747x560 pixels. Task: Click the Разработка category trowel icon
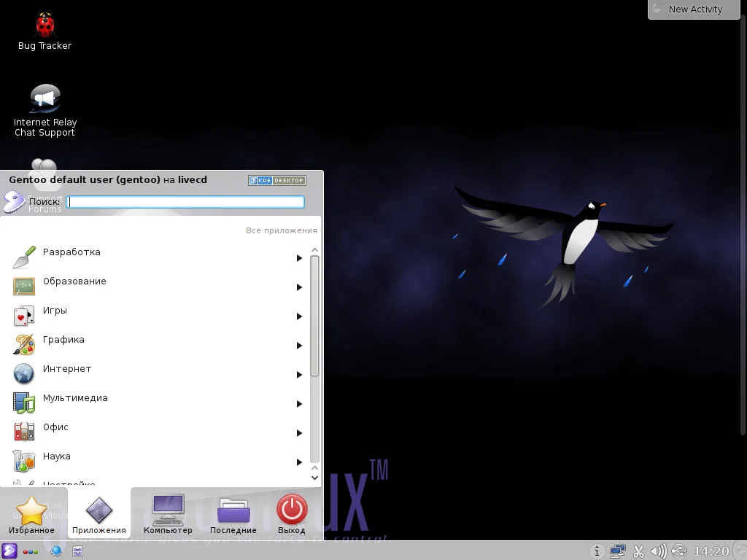(x=24, y=257)
